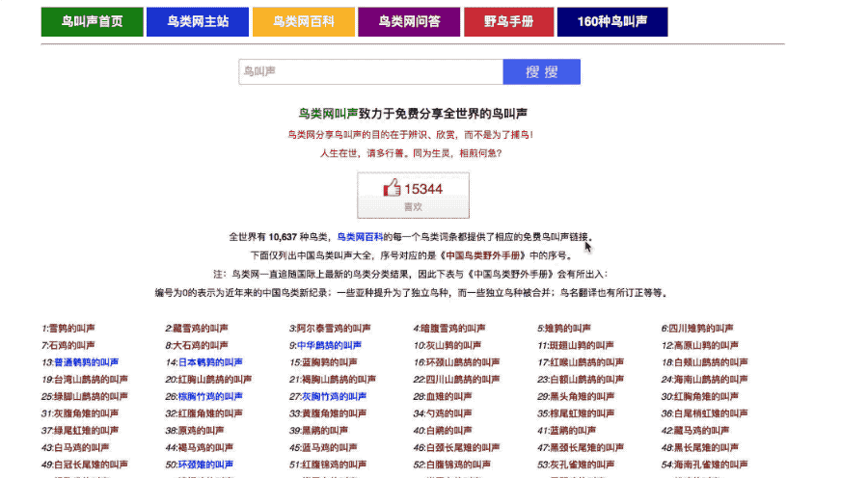Play 7:石鸡的叫声 entry
Image resolution: width=868 pixels, height=478 pixels.
coord(68,345)
